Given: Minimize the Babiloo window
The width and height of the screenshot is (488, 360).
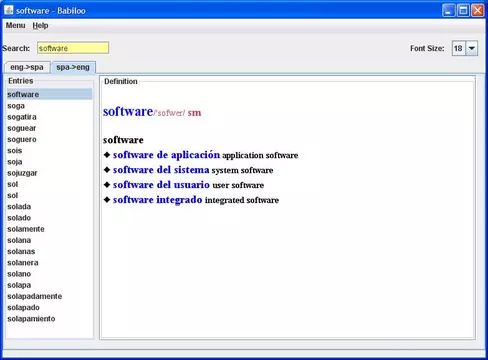Looking at the screenshot, I should pyautogui.click(x=449, y=10).
